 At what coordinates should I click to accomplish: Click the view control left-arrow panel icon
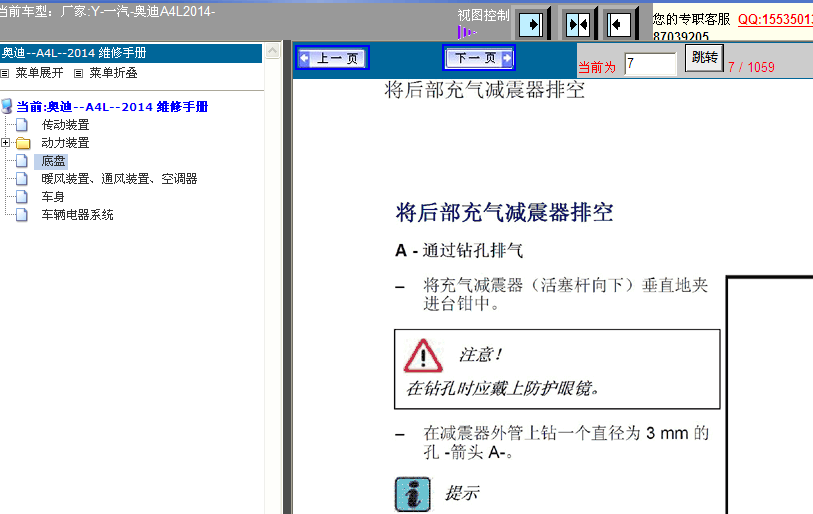[x=619, y=24]
